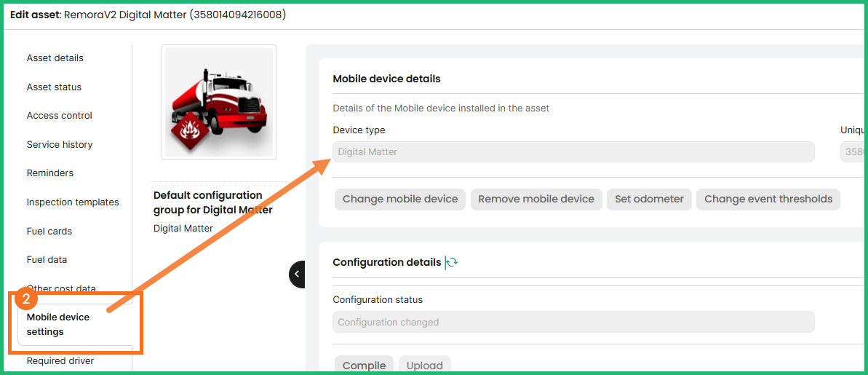Open Change event thresholds
Screen dimensions: 868x375
(768, 200)
